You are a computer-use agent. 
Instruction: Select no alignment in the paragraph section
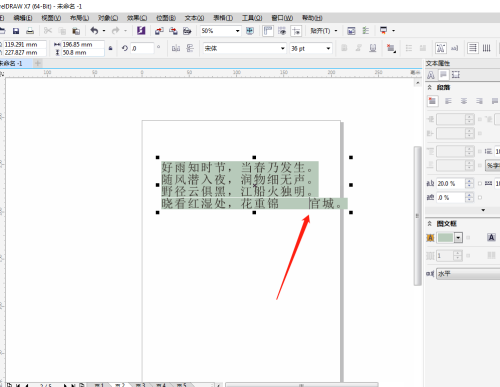point(432,101)
